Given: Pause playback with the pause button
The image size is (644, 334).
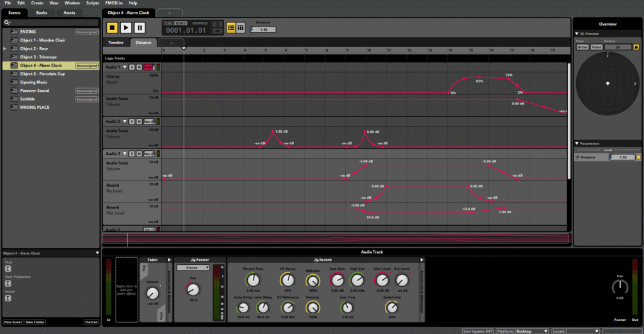Looking at the screenshot, I should click(140, 28).
